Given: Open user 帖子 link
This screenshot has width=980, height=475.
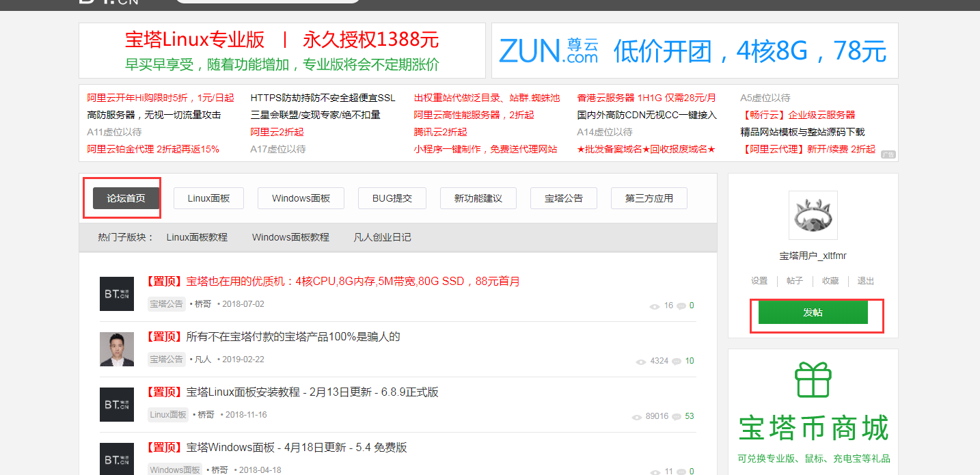Looking at the screenshot, I should 795,281.
